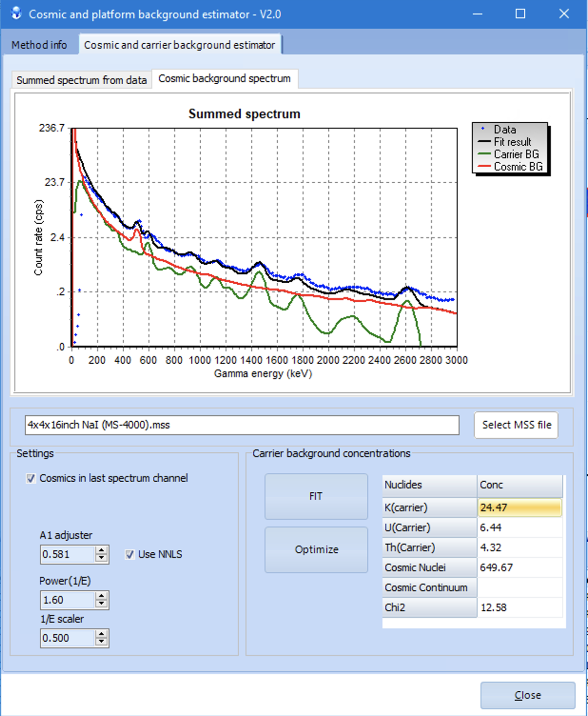Disable the Use NNLS checkbox
This screenshot has width=588, height=716.
click(129, 555)
